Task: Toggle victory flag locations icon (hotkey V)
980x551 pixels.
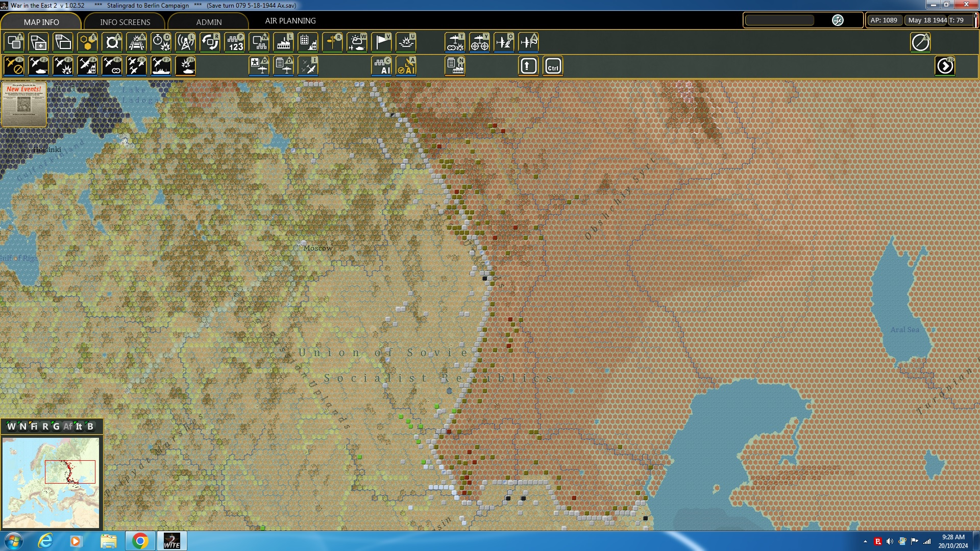Action: pos(381,42)
